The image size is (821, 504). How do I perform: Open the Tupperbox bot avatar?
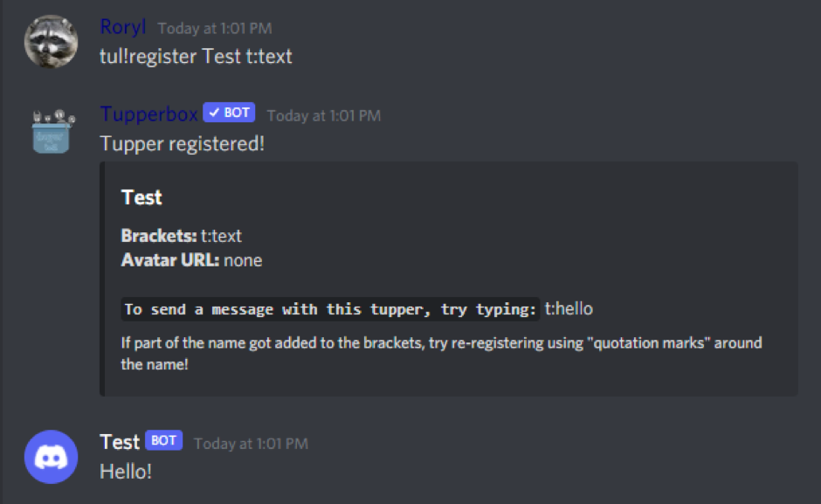click(x=51, y=131)
